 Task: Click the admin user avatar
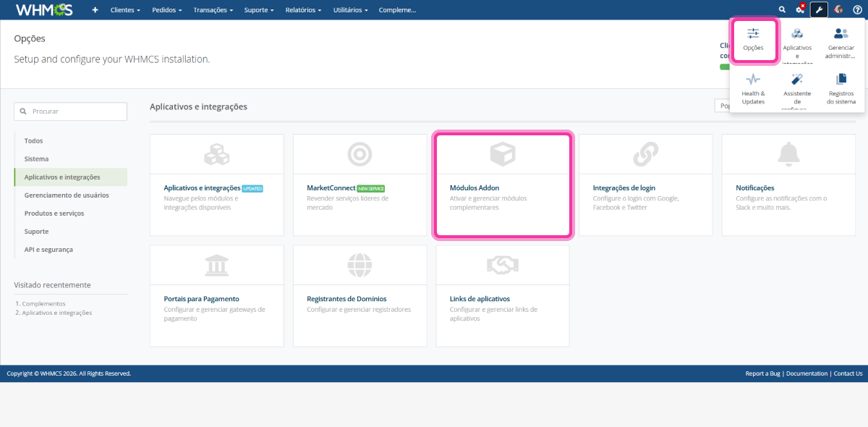click(x=838, y=10)
